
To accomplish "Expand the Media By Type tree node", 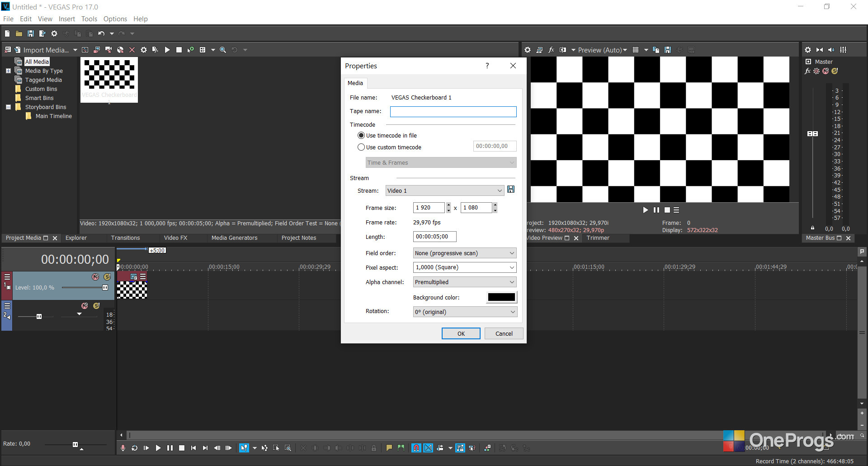I will click(x=8, y=71).
